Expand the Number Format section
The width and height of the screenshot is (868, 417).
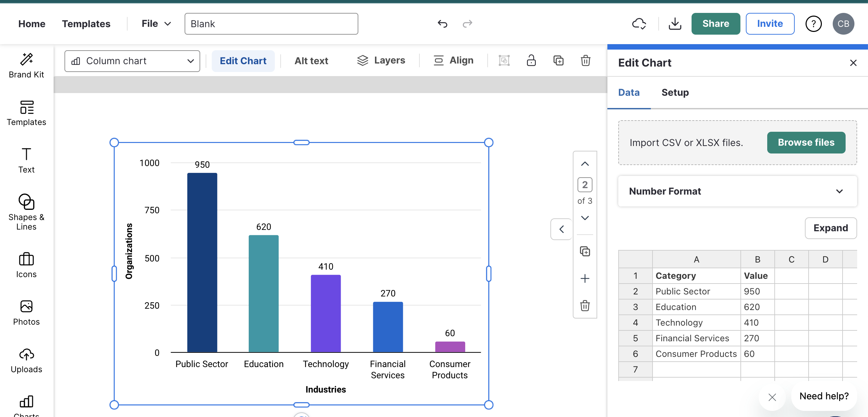[x=737, y=191]
